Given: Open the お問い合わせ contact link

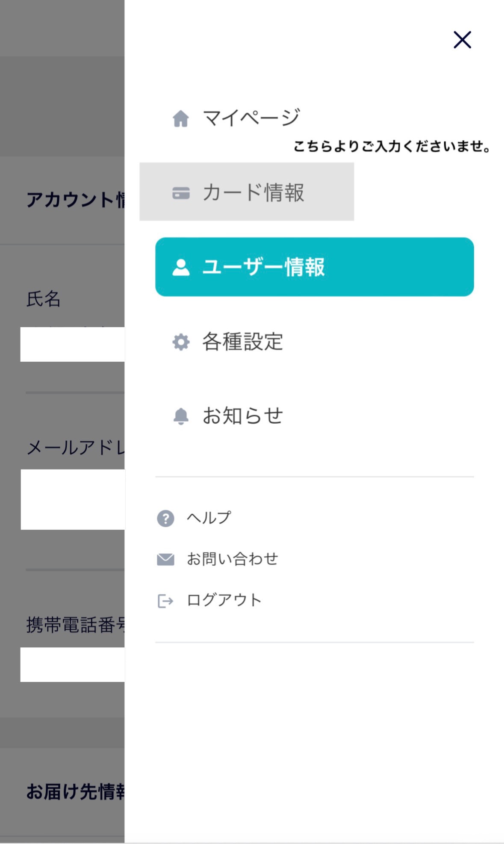Looking at the screenshot, I should coord(232,559).
